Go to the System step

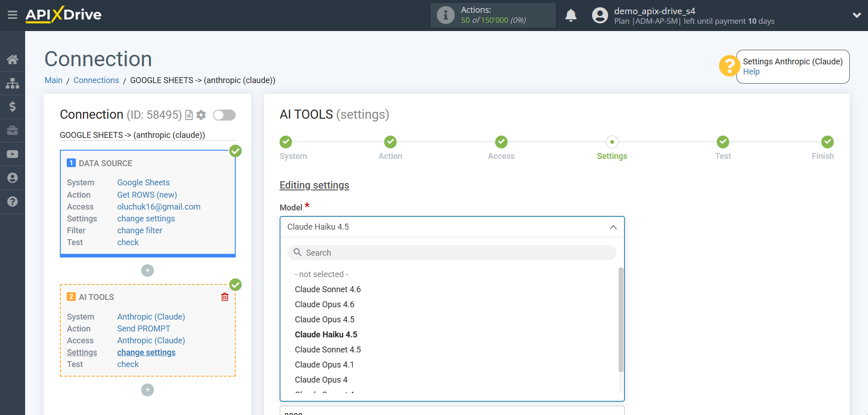click(x=286, y=142)
